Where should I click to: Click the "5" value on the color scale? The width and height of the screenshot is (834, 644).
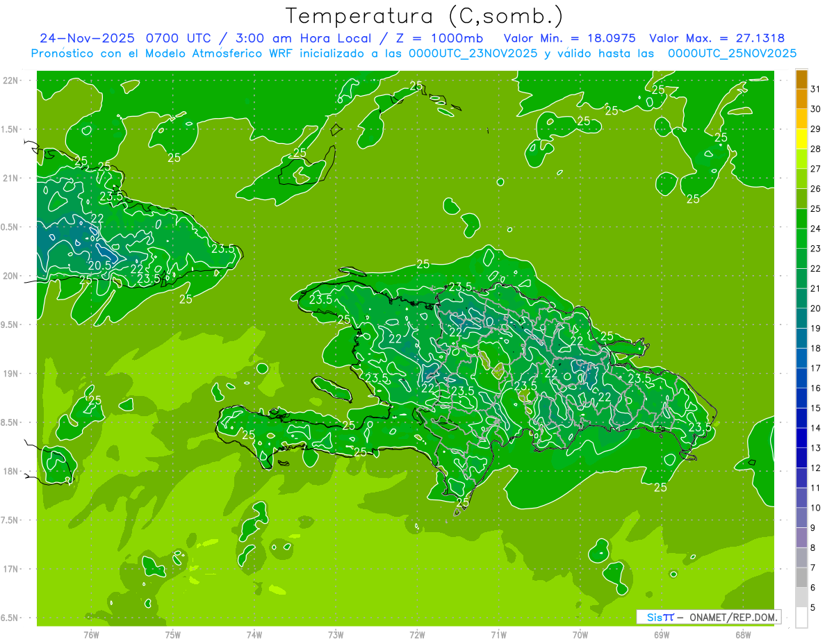(812, 608)
